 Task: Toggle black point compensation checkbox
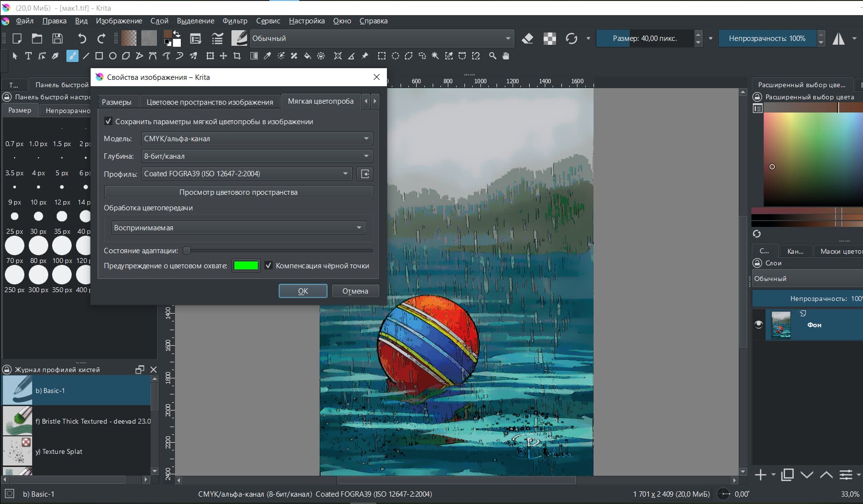(268, 266)
